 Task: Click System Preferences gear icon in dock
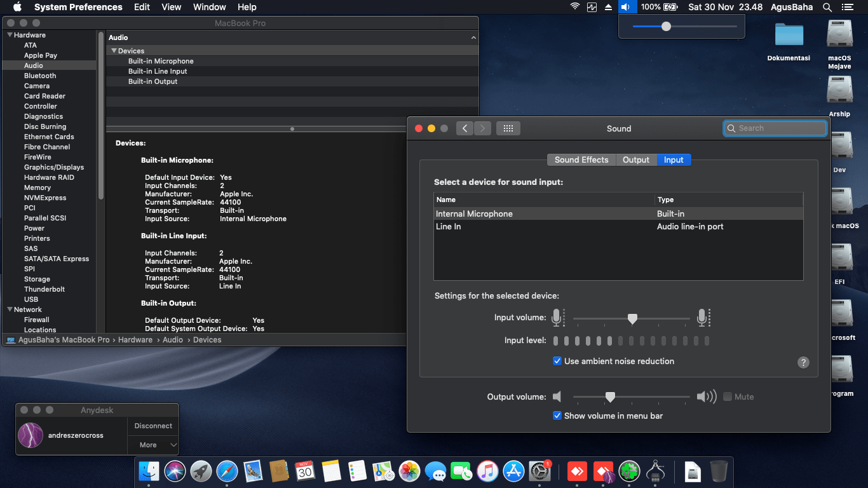point(539,471)
